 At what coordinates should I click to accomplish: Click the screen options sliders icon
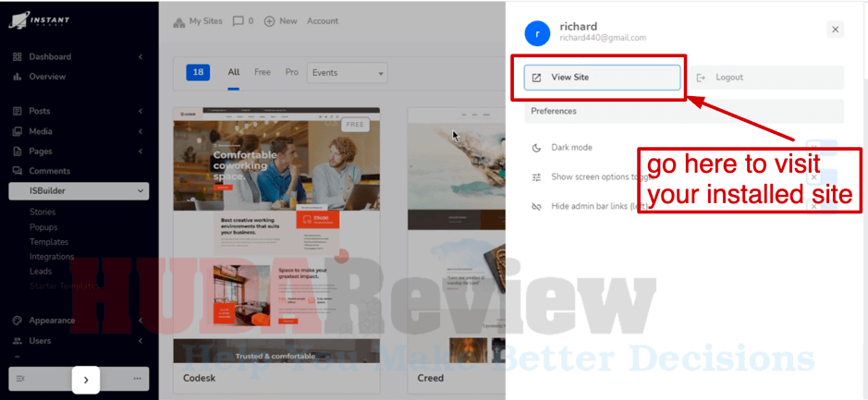pyautogui.click(x=536, y=177)
